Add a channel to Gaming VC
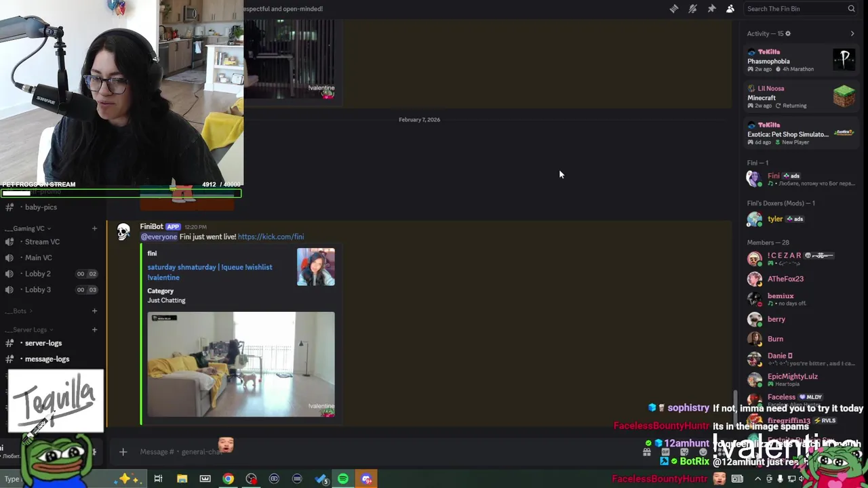The height and width of the screenshot is (488, 868). [x=94, y=228]
